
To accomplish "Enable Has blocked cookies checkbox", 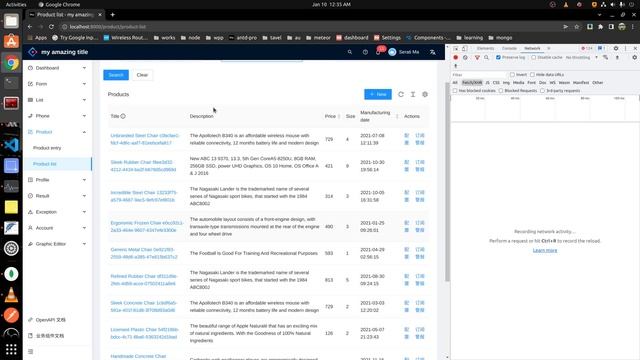I will (x=455, y=91).
